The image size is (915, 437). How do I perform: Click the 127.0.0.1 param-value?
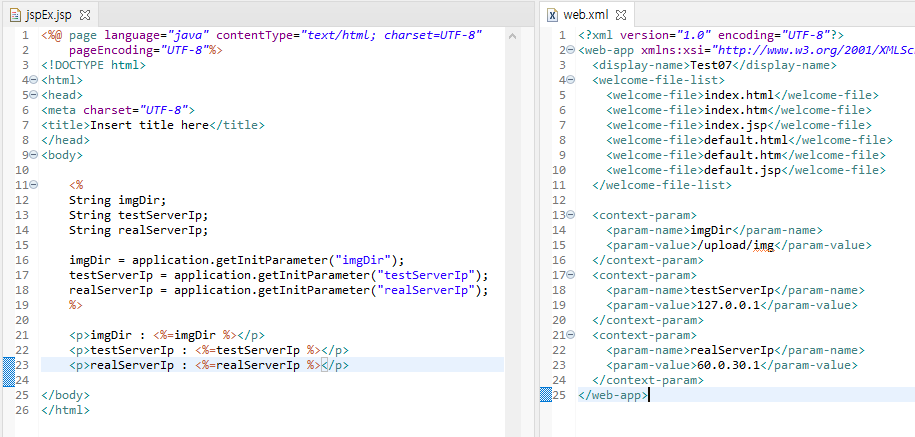click(728, 305)
